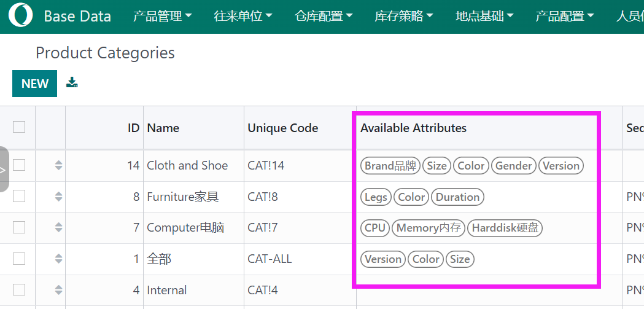644x309 pixels.
Task: Open the Base Data home link
Action: (x=77, y=17)
